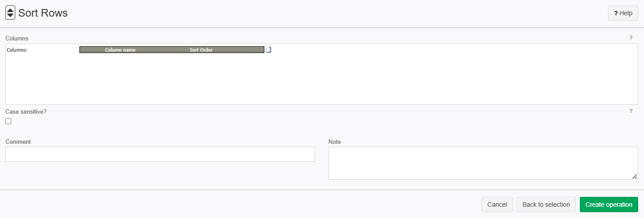
Task: Select the Sort Order header
Action: [201, 50]
